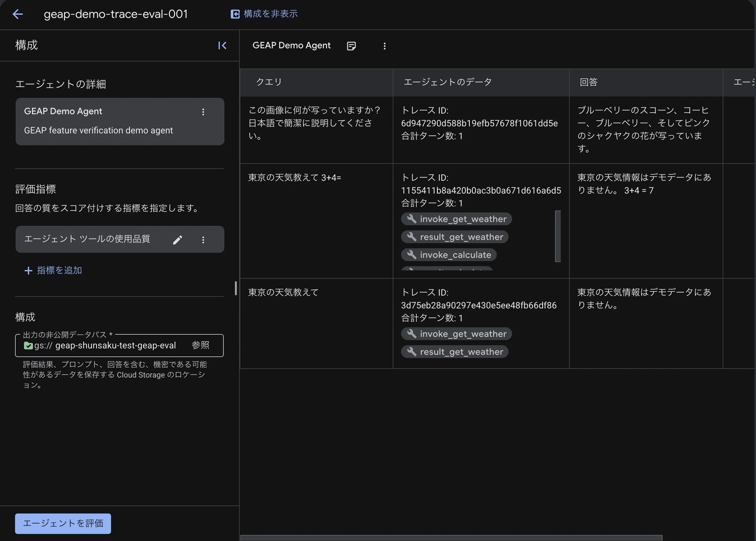This screenshot has height=541, width=756.
Task: Click the エージェントを評価 button
Action: 63,523
